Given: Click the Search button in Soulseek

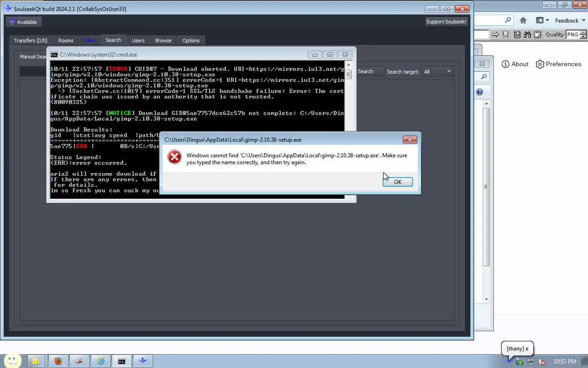Looking at the screenshot, I should pos(370,71).
